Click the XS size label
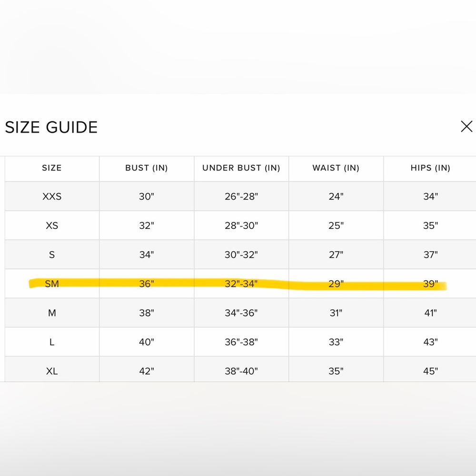Viewport: 476px width, 476px height. 52,226
